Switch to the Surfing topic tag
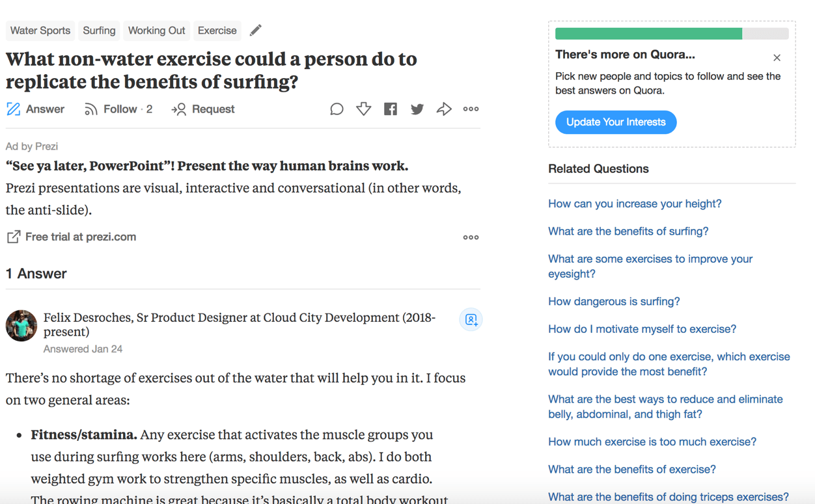Image resolution: width=815 pixels, height=504 pixels. [99, 30]
